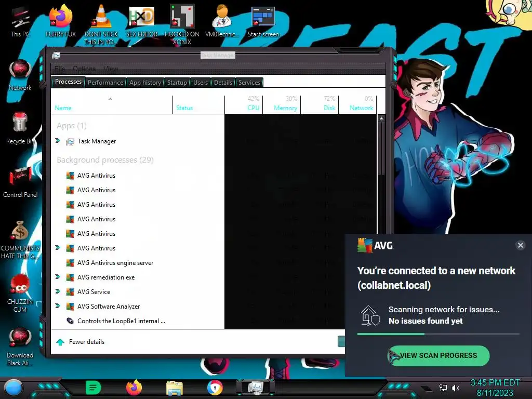Screen dimensions: 532x399
Task: Click the AVG logo in notification
Action: pos(375,245)
